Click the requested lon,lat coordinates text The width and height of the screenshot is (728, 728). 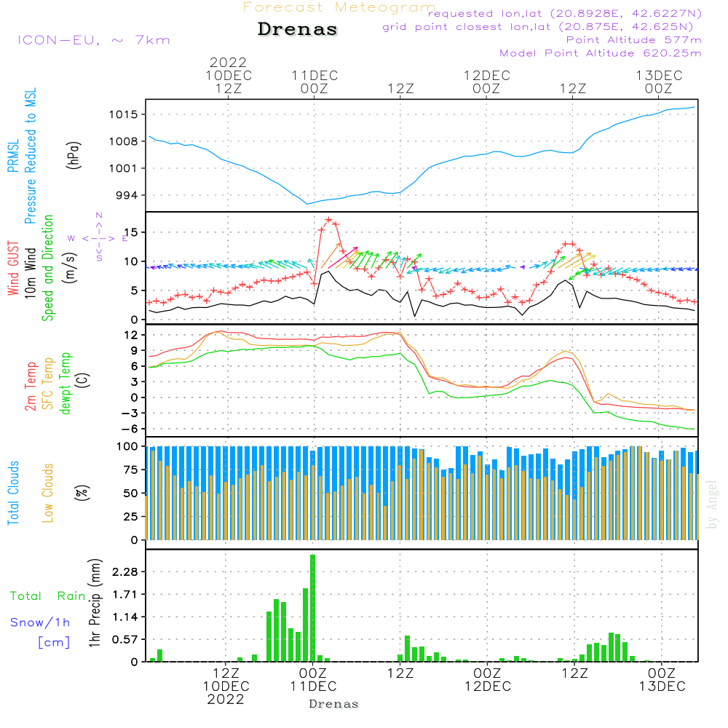click(x=565, y=13)
